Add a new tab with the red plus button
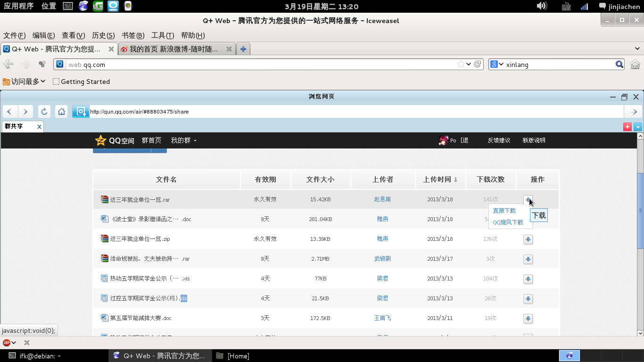The height and width of the screenshot is (362, 644). pyautogui.click(x=627, y=126)
